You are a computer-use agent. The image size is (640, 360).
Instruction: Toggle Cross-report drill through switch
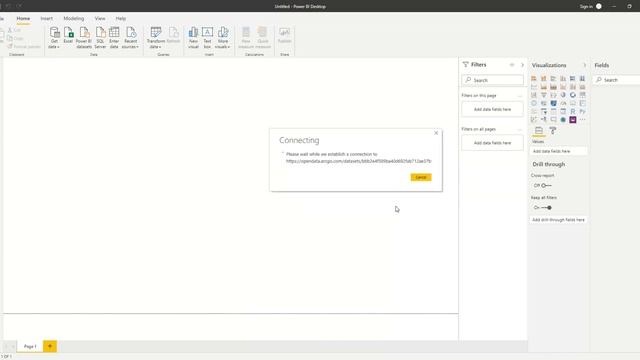[546, 185]
